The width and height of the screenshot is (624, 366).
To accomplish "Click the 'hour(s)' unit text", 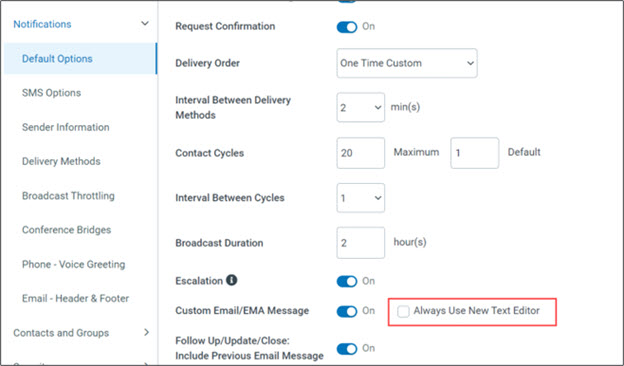I will coord(410,242).
